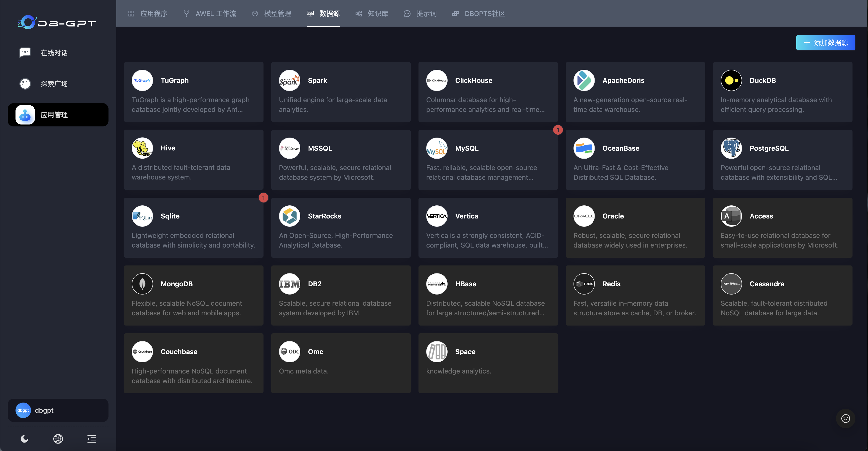868x451 pixels.
Task: Click the MySQL dolphin logo
Action: point(437,148)
